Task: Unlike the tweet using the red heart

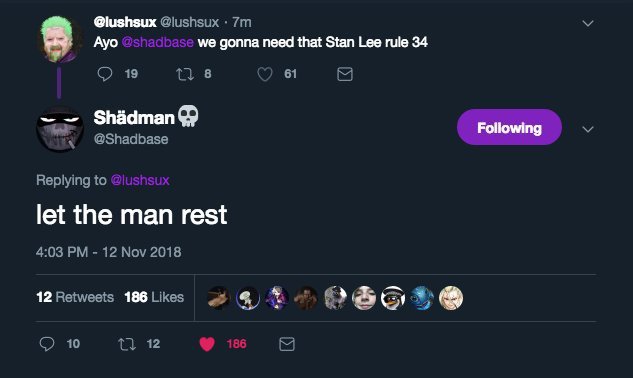Action: (x=207, y=344)
